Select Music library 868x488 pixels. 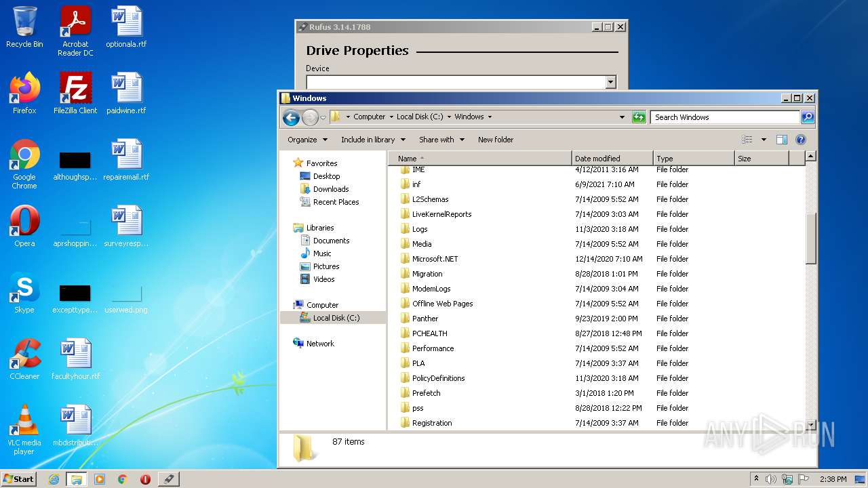point(322,253)
